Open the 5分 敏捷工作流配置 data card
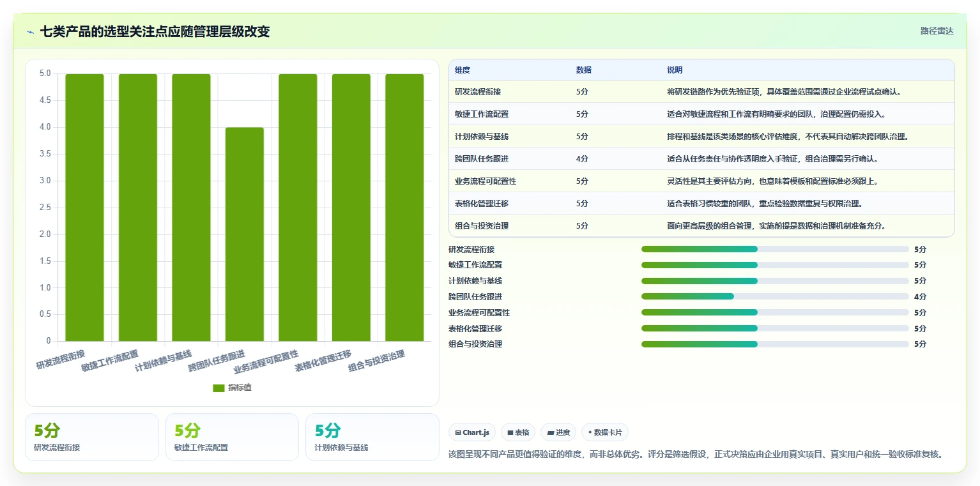The height and width of the screenshot is (486, 980). click(232, 437)
